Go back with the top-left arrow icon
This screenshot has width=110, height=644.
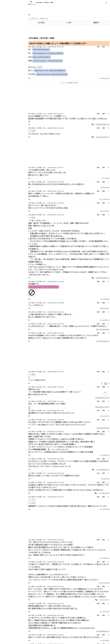click(x=31, y=2)
